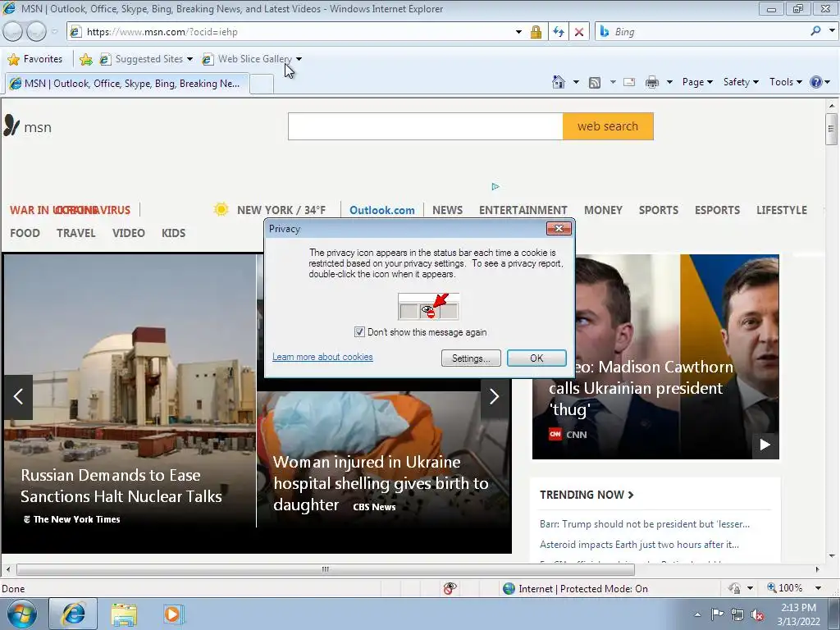Click the sun weather icon
This screenshot has width=840, height=630.
pos(221,209)
